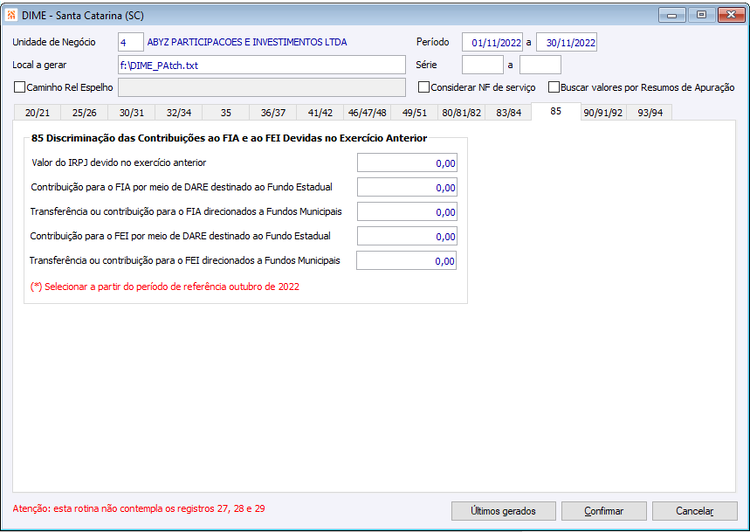Click ABYZ PARTICIPACOES E INVESTIMENTOS LTDA text

[x=247, y=42]
